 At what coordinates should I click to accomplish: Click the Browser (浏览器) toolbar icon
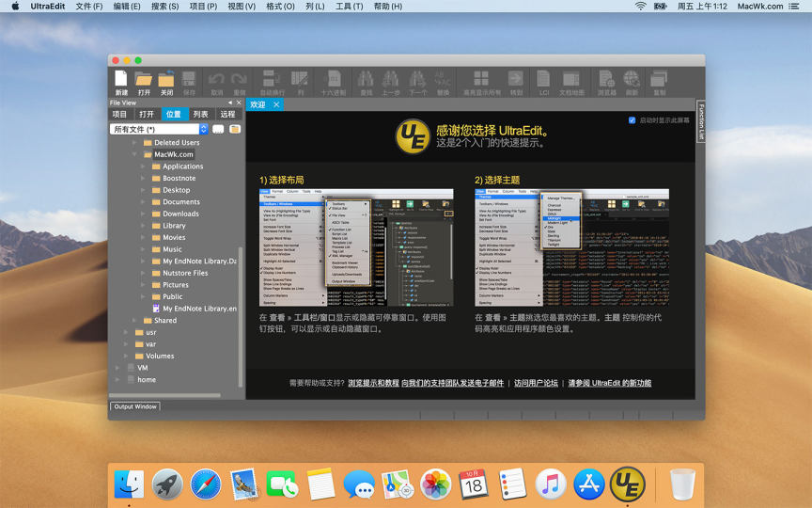(x=607, y=79)
